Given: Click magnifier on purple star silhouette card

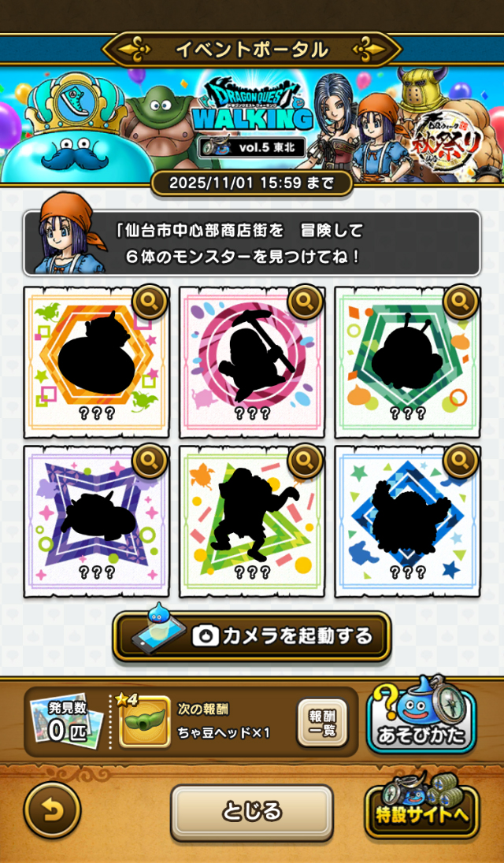Looking at the screenshot, I should coord(150,461).
